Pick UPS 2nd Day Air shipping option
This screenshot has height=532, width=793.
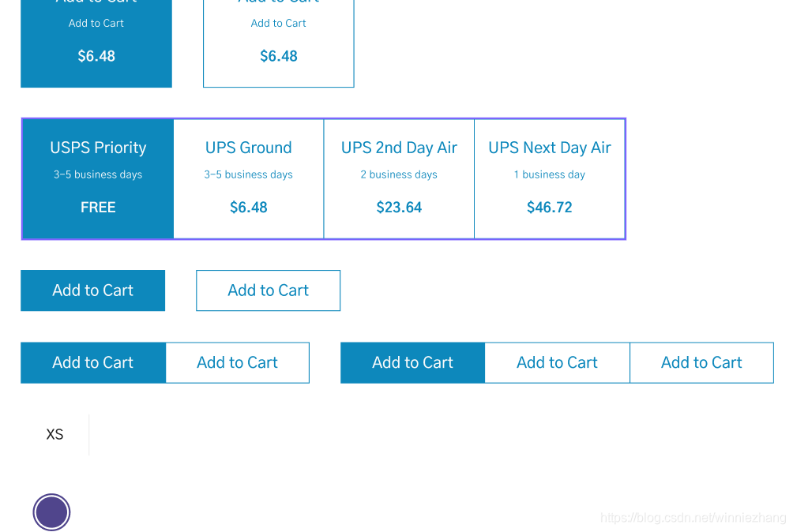click(x=399, y=179)
